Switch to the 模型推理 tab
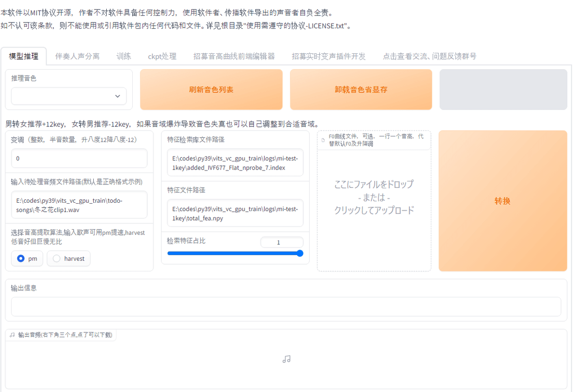The image size is (577, 392). tap(24, 56)
